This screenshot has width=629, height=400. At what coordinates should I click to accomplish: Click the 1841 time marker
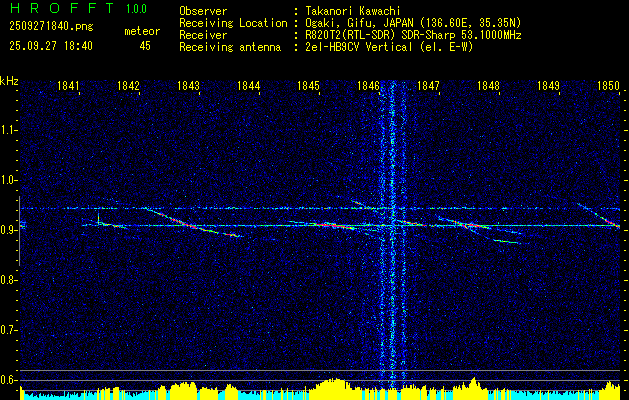69,86
